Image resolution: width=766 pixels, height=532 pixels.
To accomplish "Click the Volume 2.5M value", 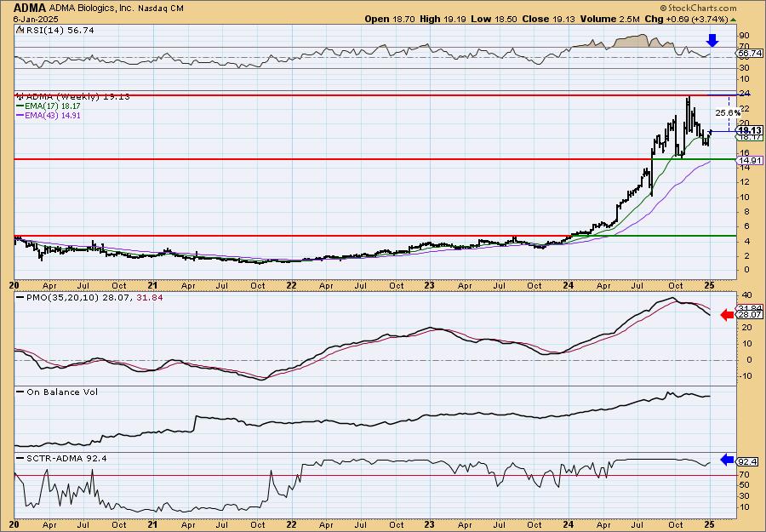I will point(610,20).
